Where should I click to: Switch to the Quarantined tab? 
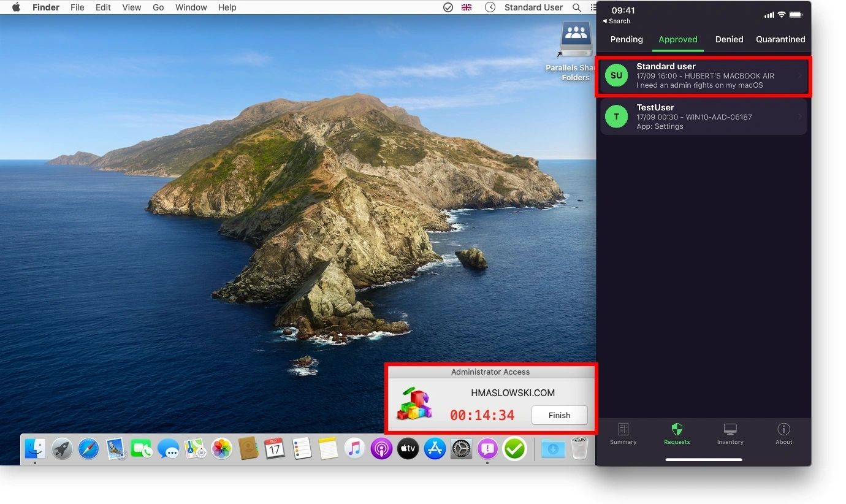click(780, 39)
